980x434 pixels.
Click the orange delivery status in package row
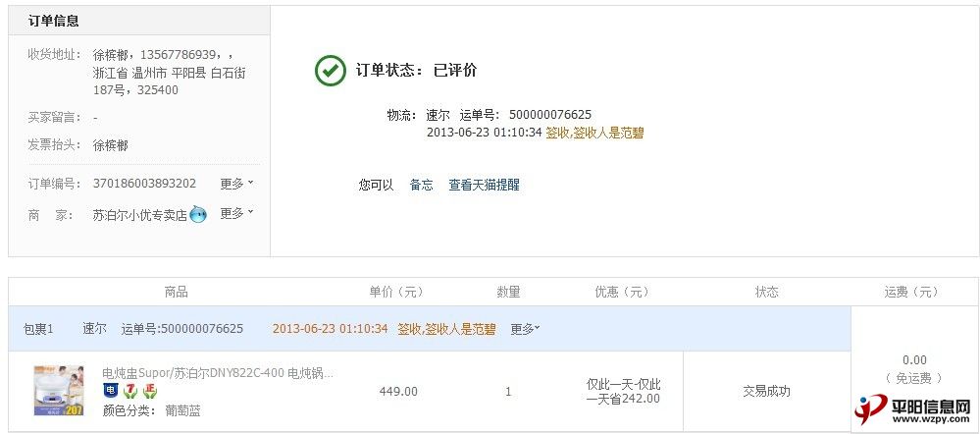(x=446, y=328)
